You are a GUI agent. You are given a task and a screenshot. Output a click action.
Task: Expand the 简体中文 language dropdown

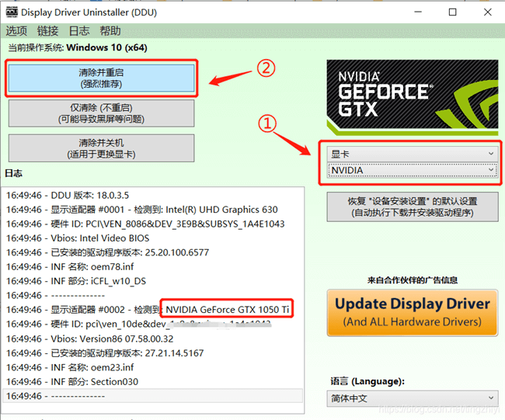click(x=412, y=398)
